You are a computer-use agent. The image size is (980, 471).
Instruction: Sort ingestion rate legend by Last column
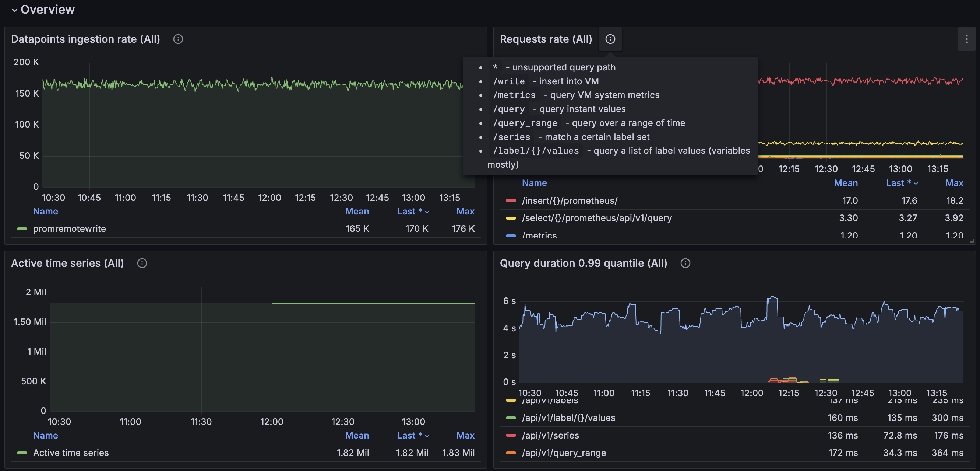[x=410, y=212]
